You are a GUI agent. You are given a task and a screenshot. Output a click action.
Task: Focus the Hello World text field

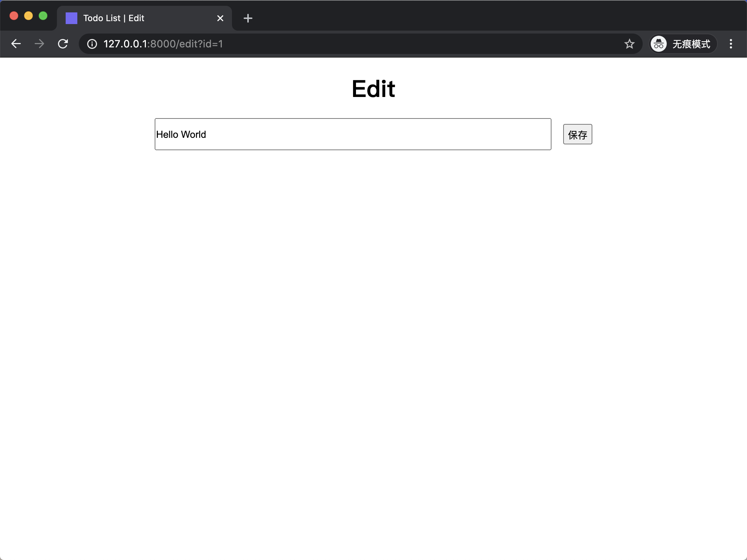pyautogui.click(x=353, y=134)
